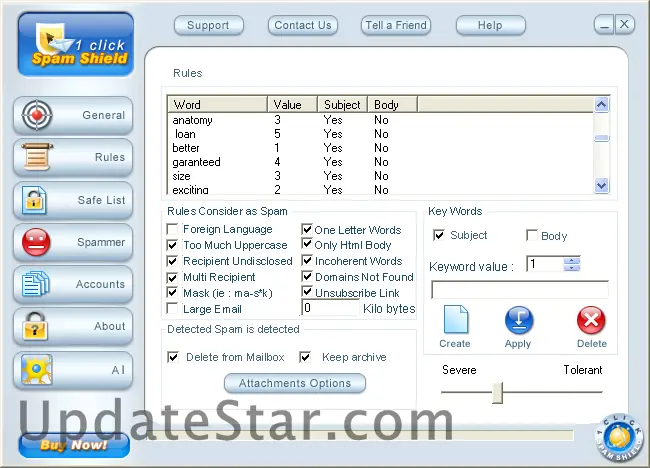Click the 1 click Spam Shield logo
650x468 pixels.
76,45
